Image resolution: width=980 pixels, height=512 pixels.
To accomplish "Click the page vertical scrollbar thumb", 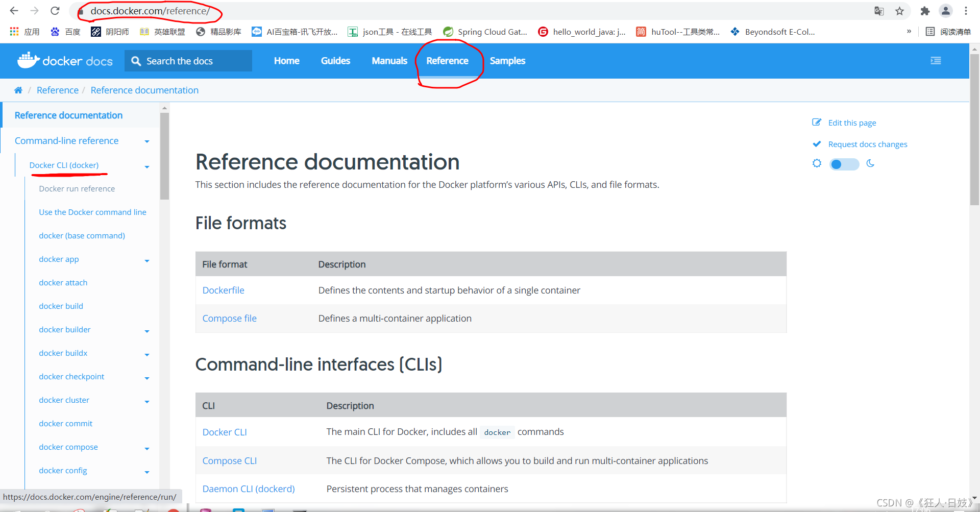I will pos(974,129).
